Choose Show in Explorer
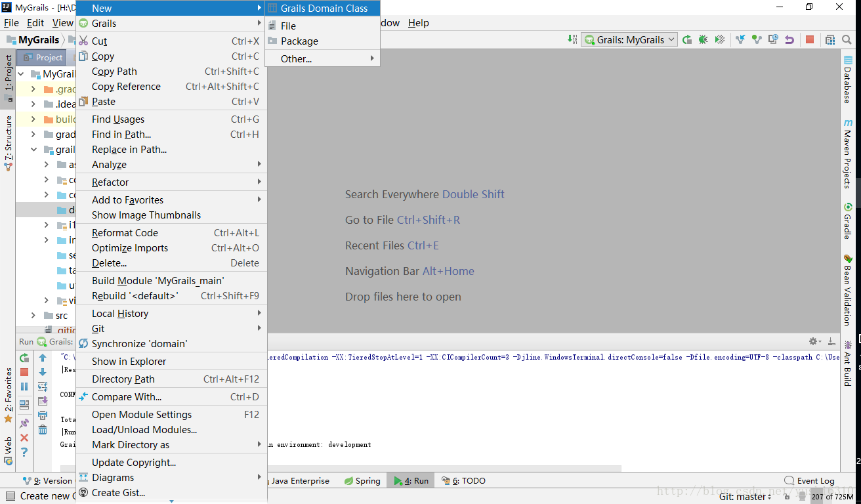 [x=171, y=361]
